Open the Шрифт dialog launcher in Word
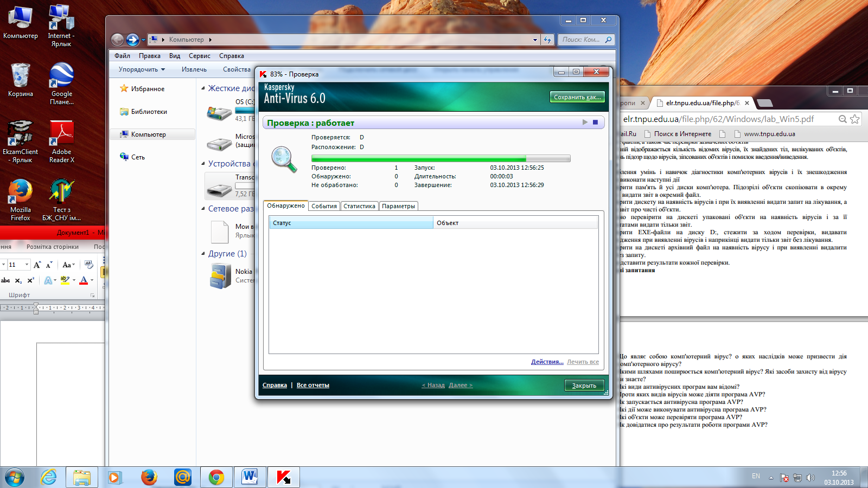 [x=92, y=296]
